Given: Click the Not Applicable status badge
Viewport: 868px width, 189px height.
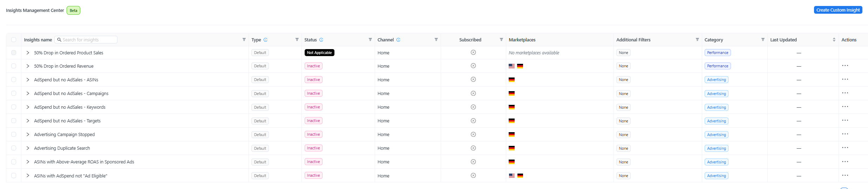Looking at the screenshot, I should [319, 53].
